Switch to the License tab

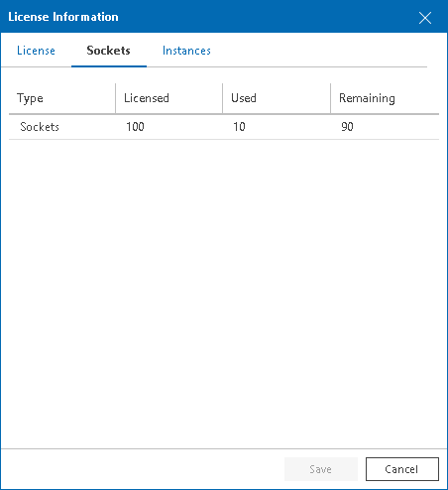36,51
